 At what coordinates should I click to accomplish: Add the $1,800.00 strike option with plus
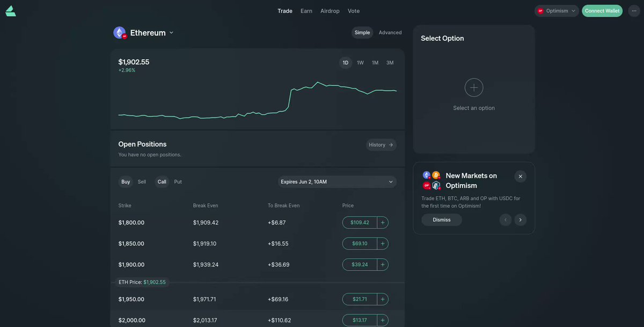[383, 222]
